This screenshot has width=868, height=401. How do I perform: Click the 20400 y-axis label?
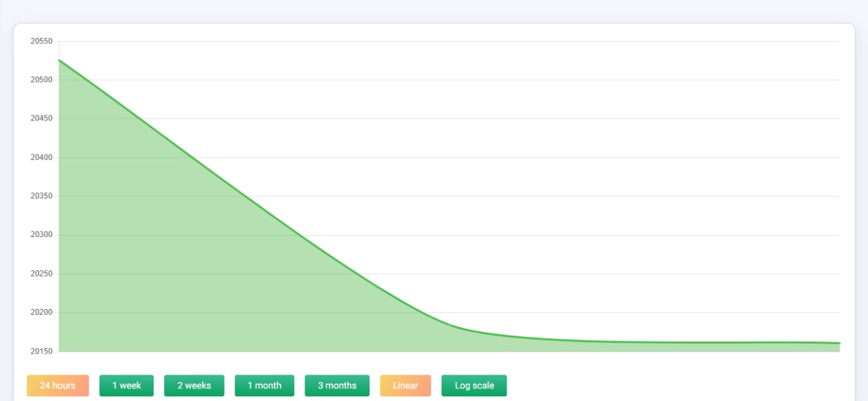click(x=41, y=158)
